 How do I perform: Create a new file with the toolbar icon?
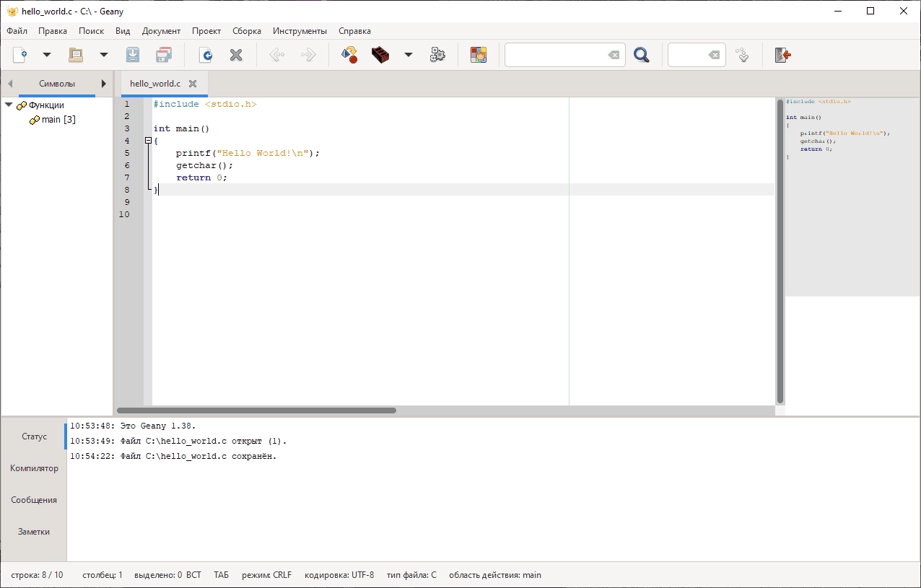coord(20,55)
